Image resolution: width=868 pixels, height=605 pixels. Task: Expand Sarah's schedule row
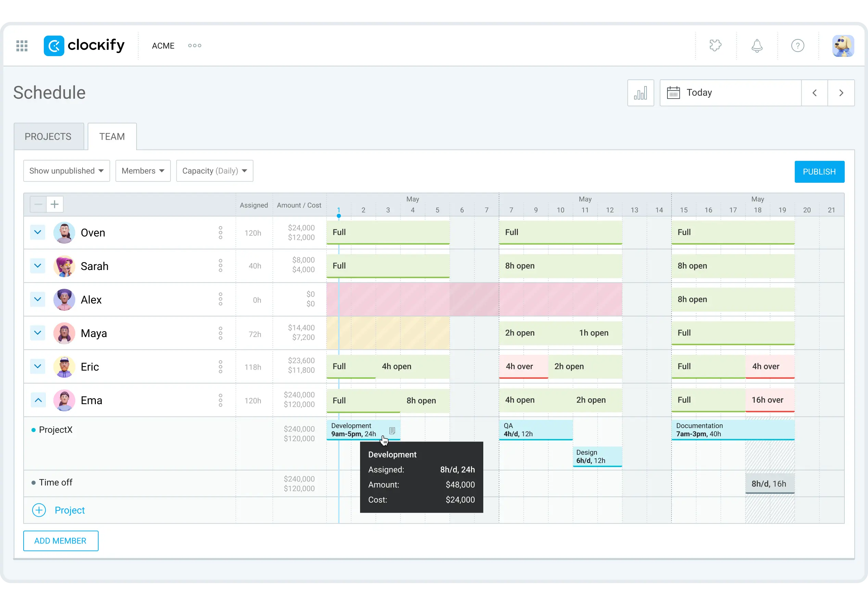coord(37,266)
